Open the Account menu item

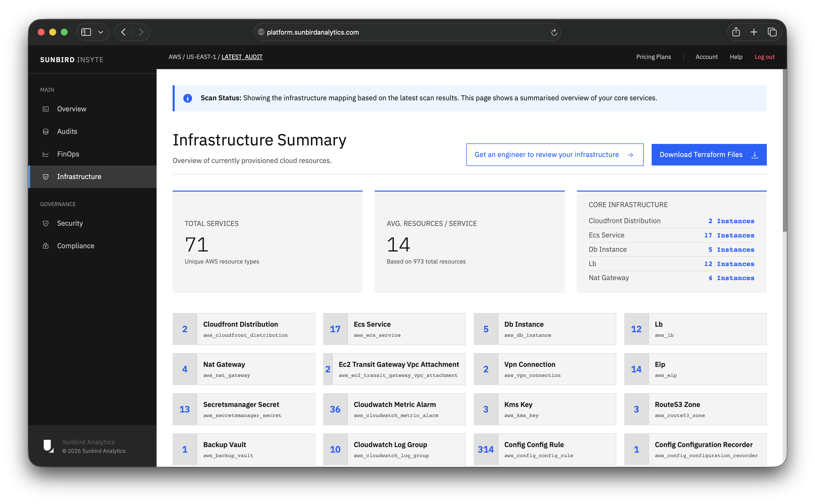coord(707,57)
